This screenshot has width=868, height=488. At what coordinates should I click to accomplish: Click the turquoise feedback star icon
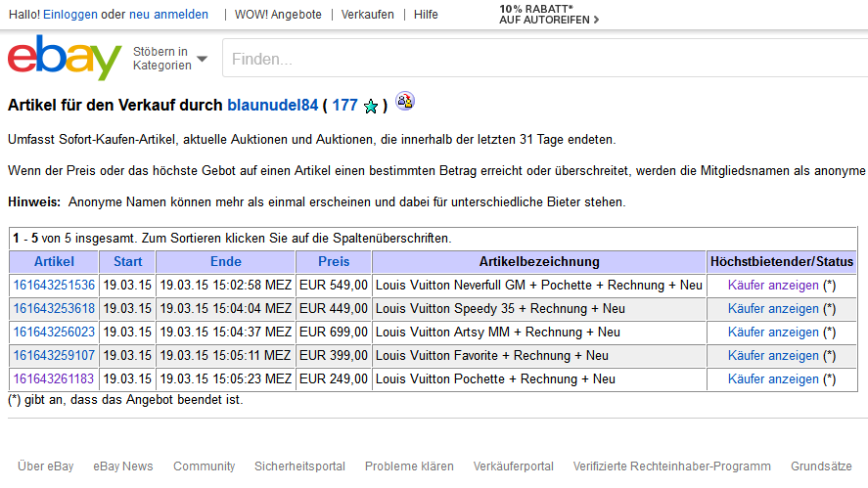(x=371, y=107)
